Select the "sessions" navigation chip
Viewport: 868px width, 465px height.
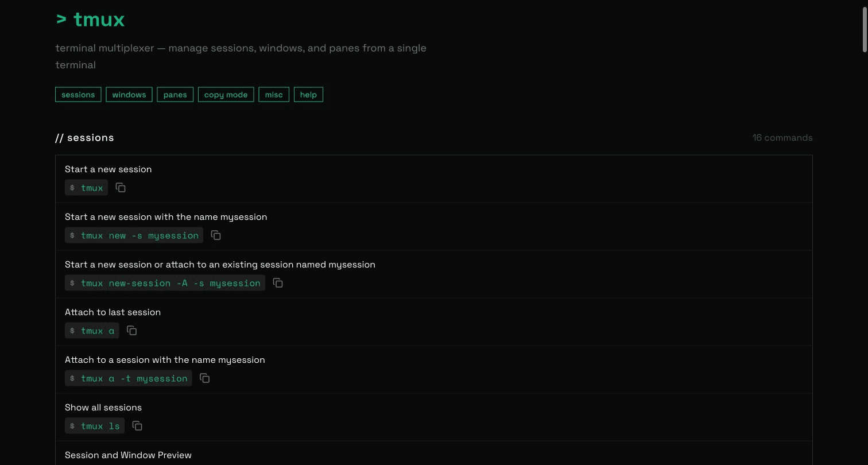click(78, 94)
